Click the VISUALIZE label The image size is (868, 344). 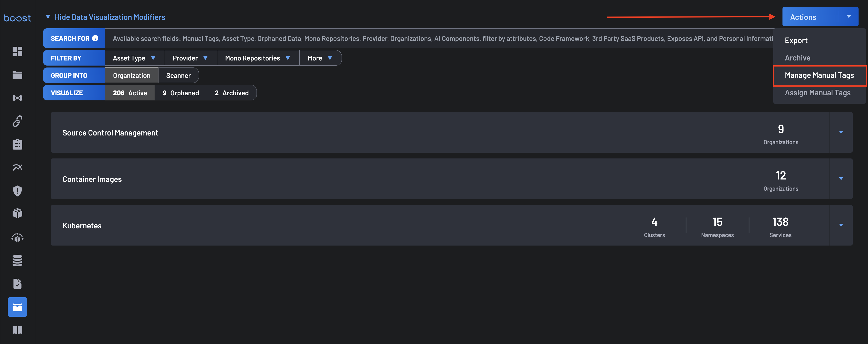click(67, 93)
